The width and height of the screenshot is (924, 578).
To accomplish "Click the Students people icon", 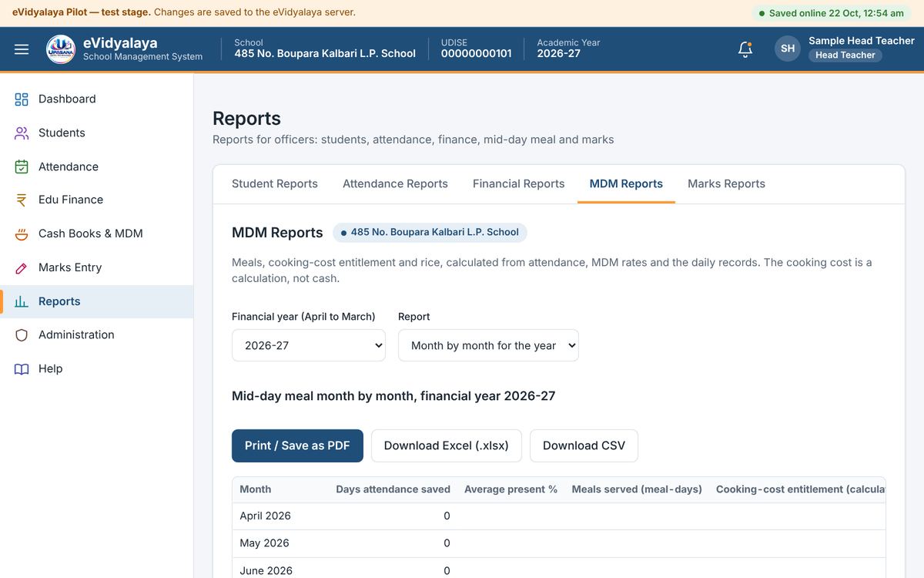I will point(22,133).
